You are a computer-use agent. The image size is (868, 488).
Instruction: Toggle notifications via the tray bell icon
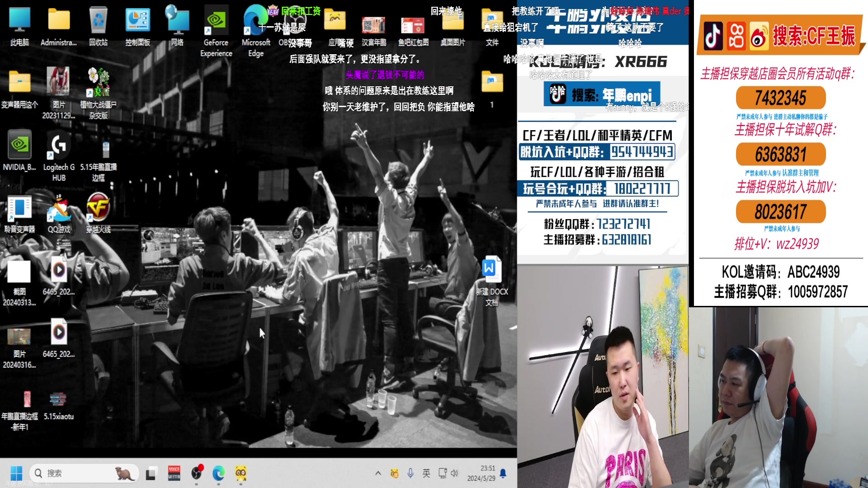[x=503, y=473]
